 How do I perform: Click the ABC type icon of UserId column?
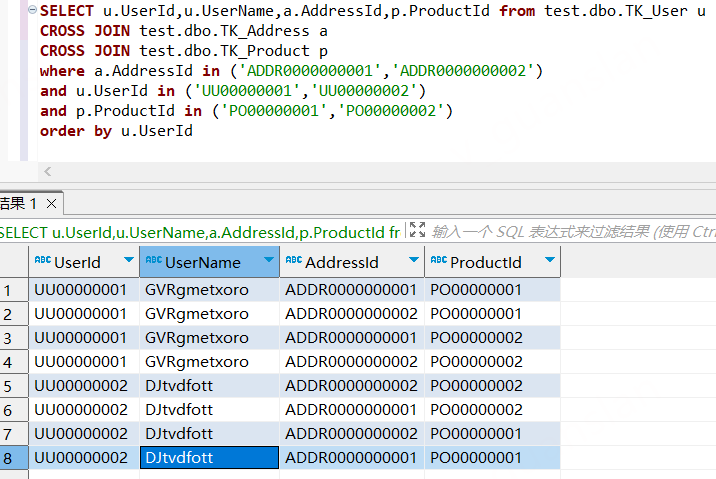42,261
